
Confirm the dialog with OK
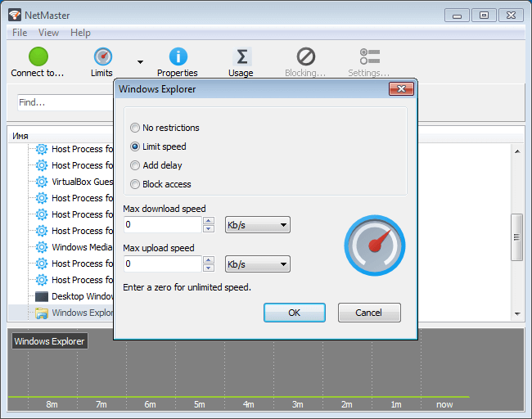[x=295, y=313]
